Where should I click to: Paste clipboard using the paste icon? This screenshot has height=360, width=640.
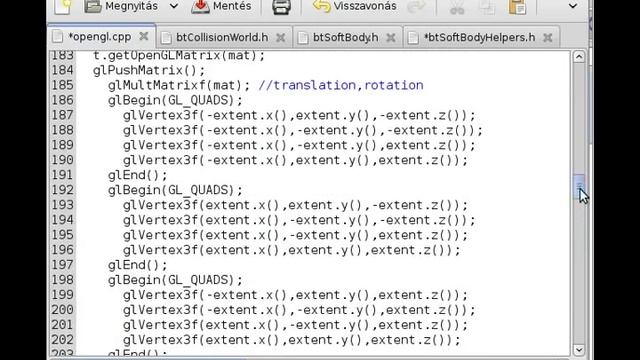(x=517, y=8)
